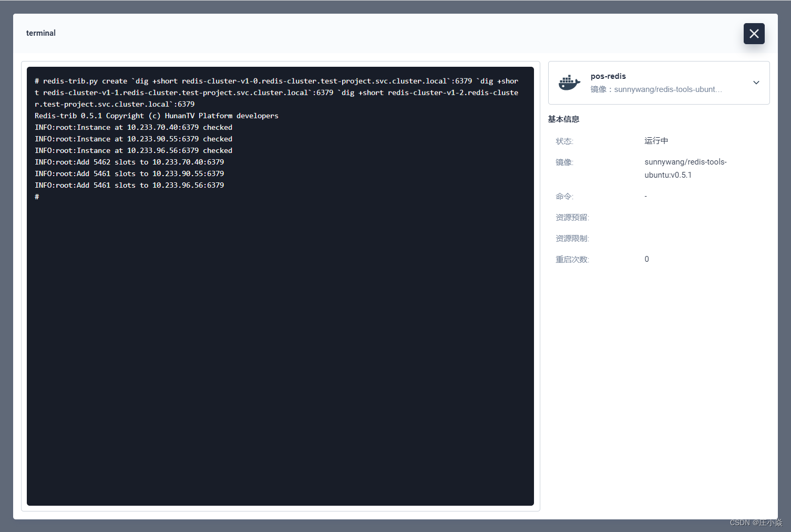This screenshot has width=791, height=532.
Task: Click the 资源限制 label
Action: click(x=572, y=239)
